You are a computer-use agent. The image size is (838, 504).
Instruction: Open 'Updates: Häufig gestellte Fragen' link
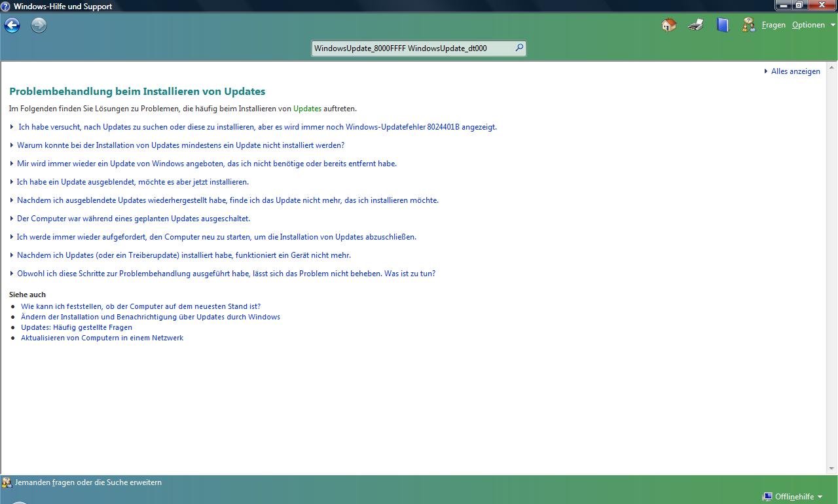click(77, 327)
